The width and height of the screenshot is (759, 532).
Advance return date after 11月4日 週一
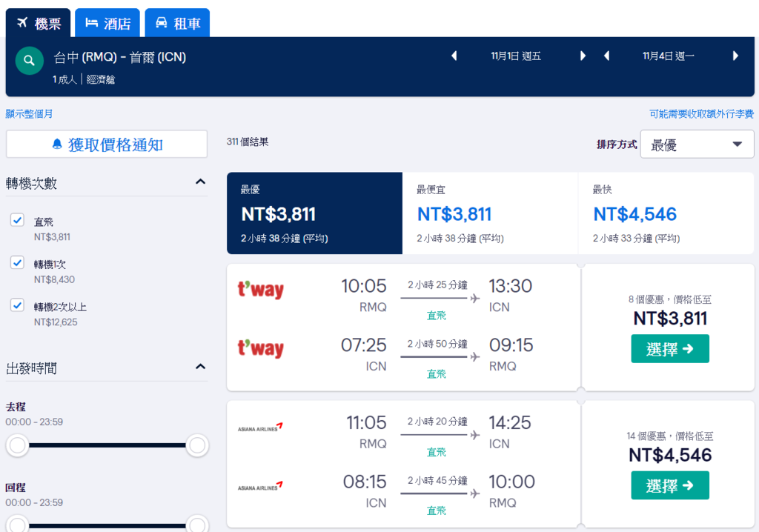(x=735, y=56)
